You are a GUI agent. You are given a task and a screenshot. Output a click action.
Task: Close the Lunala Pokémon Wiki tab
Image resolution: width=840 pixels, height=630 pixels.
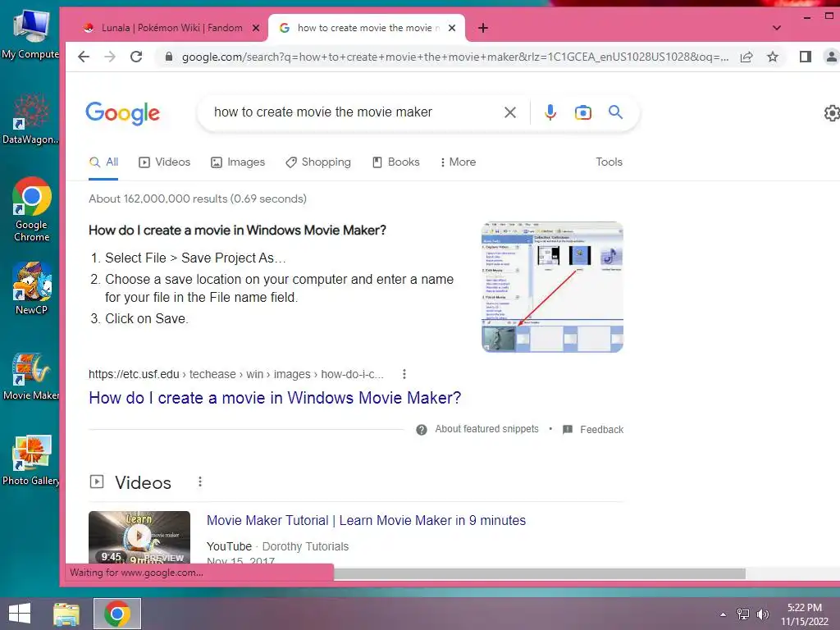[x=256, y=28]
